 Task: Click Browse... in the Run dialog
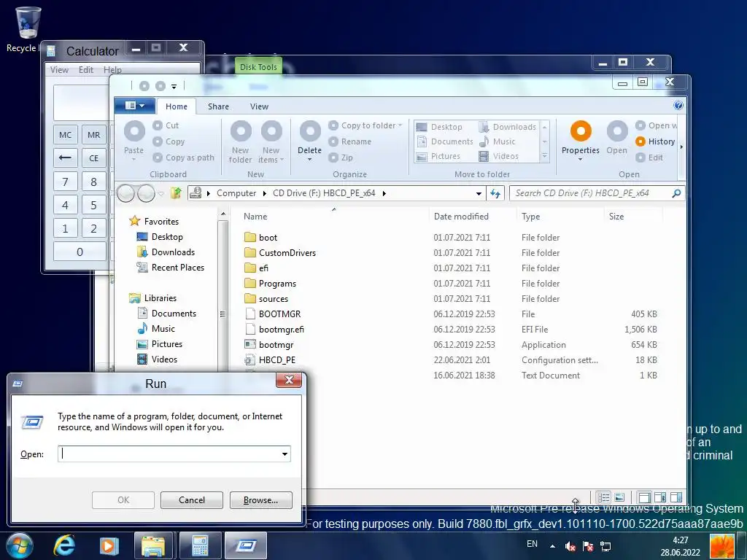[x=260, y=500]
